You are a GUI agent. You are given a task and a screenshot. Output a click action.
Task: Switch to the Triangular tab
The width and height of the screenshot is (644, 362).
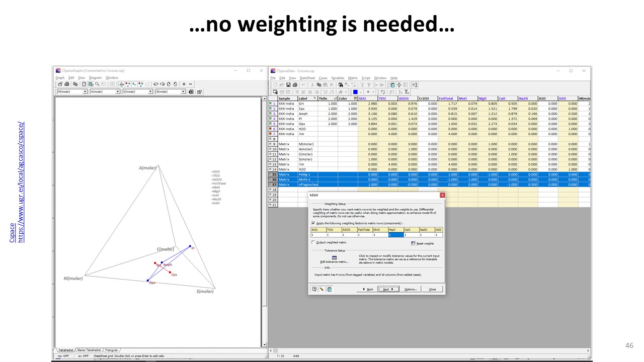click(x=111, y=350)
